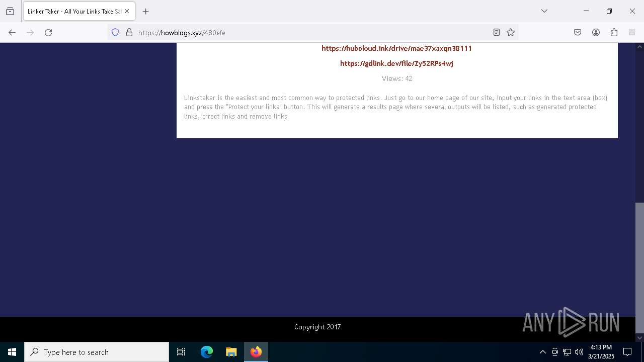Open Firefox account menu
The image size is (644, 362).
596,33
